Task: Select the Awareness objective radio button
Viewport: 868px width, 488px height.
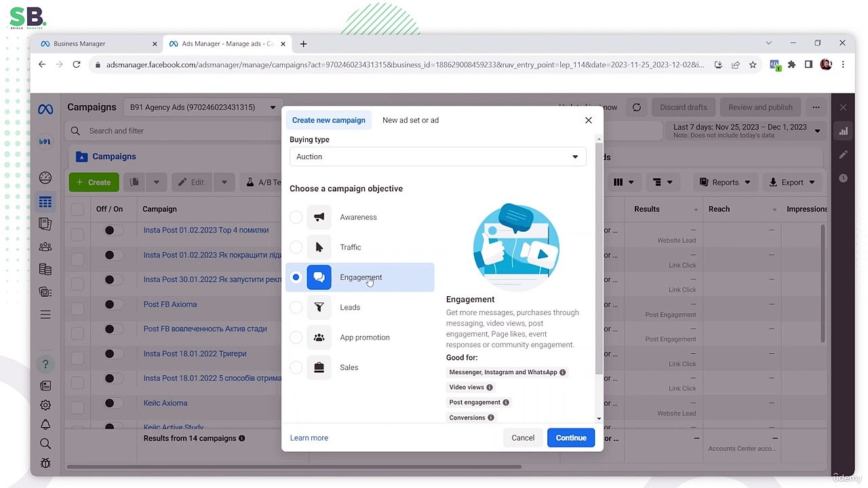Action: (296, 218)
